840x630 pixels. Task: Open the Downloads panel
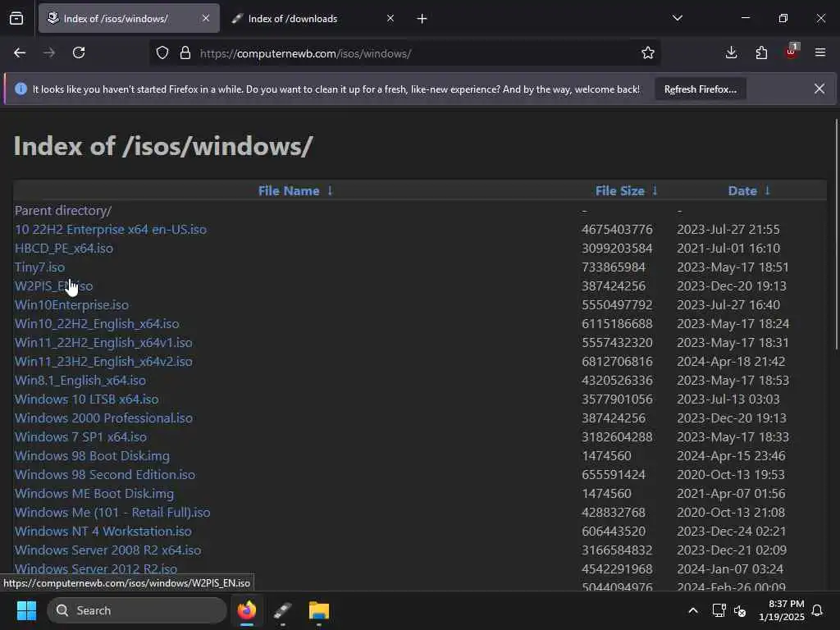click(x=731, y=53)
